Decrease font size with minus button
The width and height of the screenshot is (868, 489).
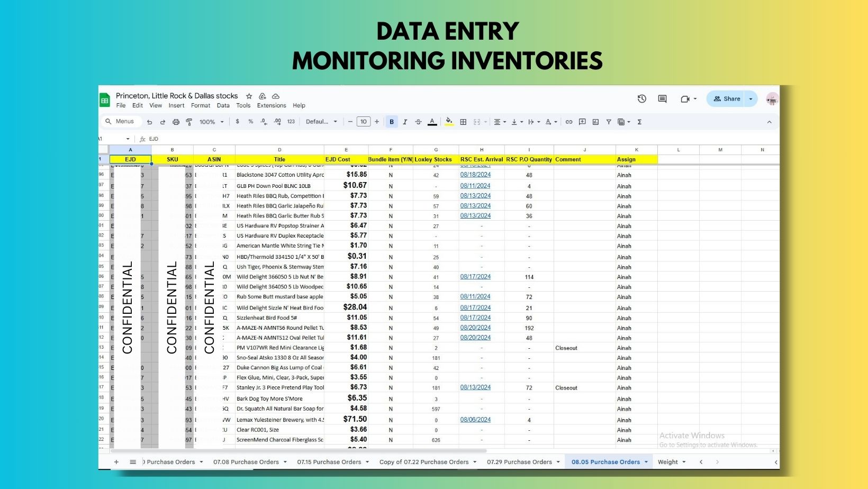coord(350,122)
